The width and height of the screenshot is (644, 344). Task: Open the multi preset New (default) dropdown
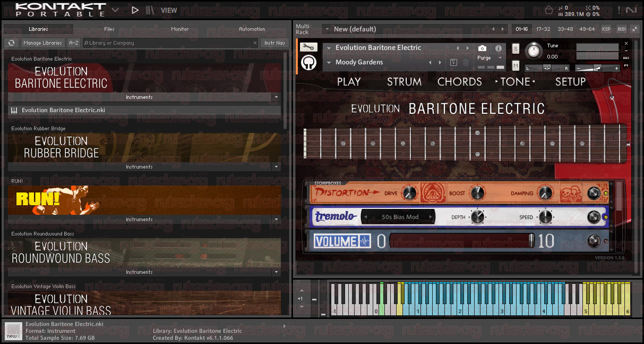pos(327,29)
